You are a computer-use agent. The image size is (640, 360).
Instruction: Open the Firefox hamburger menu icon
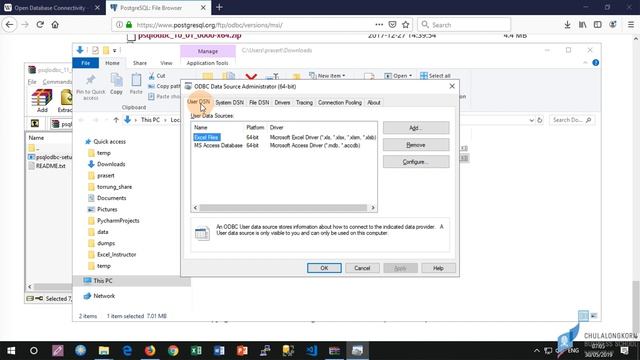coord(631,25)
